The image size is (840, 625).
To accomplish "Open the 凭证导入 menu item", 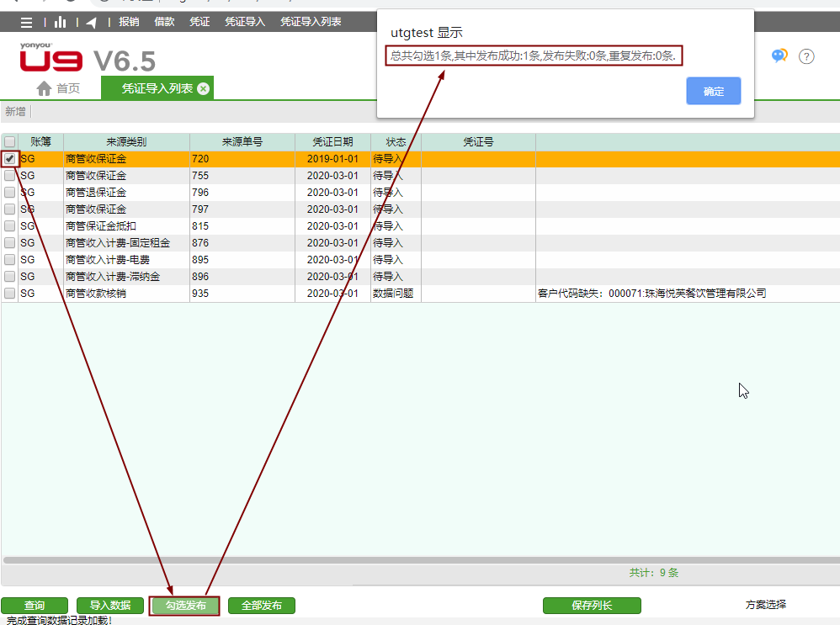I will tap(245, 22).
